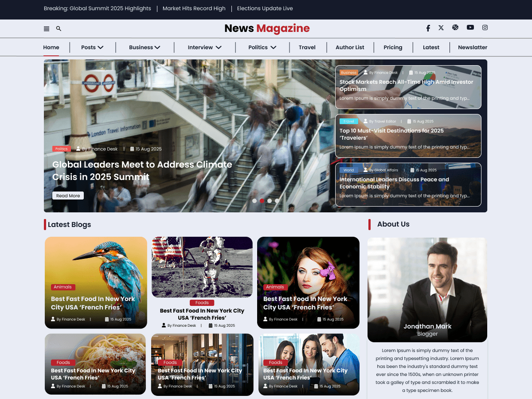532x399 pixels.
Task: Click the 'Jonathan Mark' name text
Action: click(x=427, y=326)
